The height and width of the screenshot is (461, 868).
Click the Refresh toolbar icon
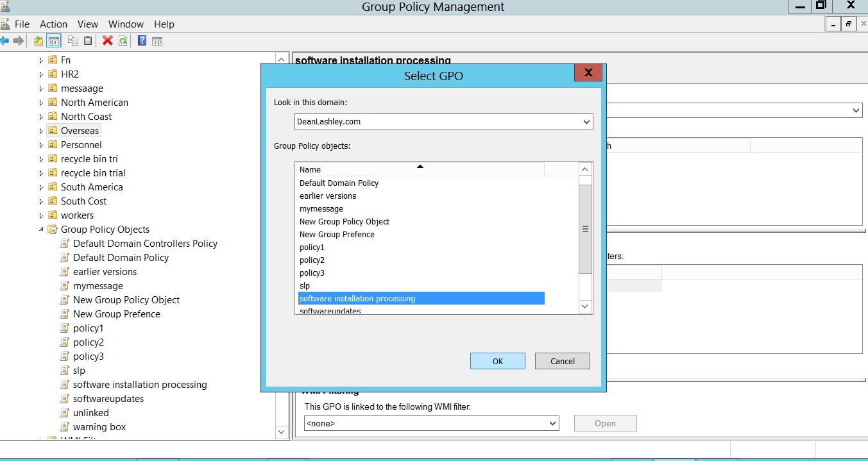click(x=123, y=41)
